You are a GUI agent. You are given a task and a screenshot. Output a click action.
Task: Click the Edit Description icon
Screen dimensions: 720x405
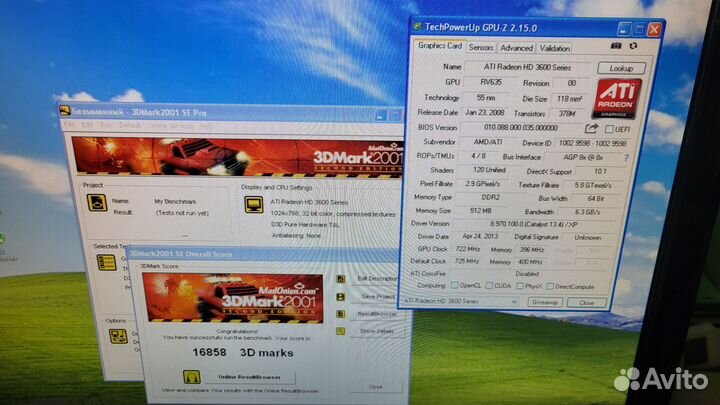(x=339, y=279)
